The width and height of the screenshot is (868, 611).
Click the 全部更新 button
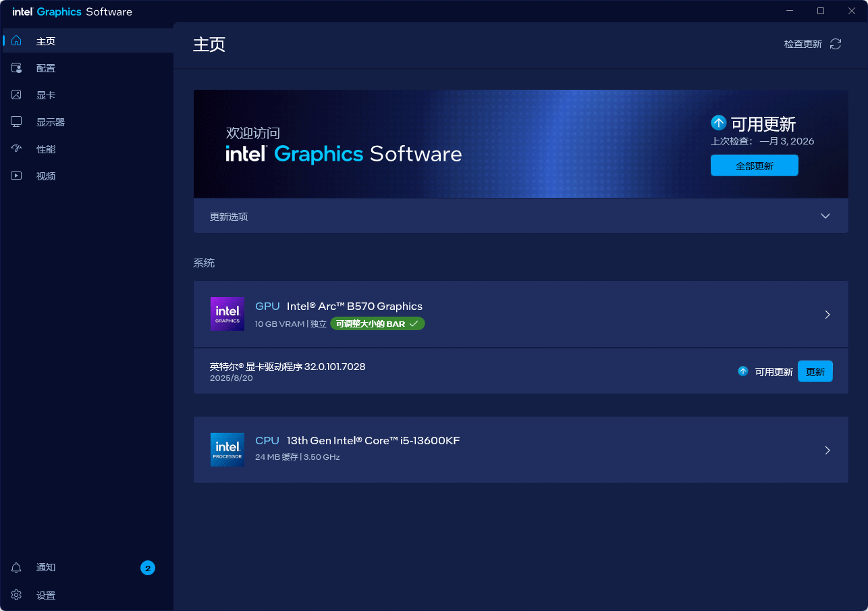click(755, 165)
